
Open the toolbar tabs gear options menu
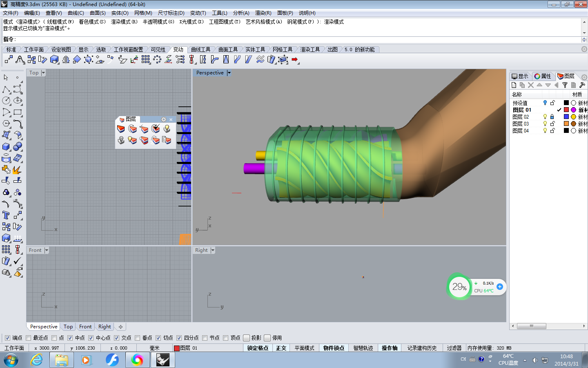[x=584, y=49]
